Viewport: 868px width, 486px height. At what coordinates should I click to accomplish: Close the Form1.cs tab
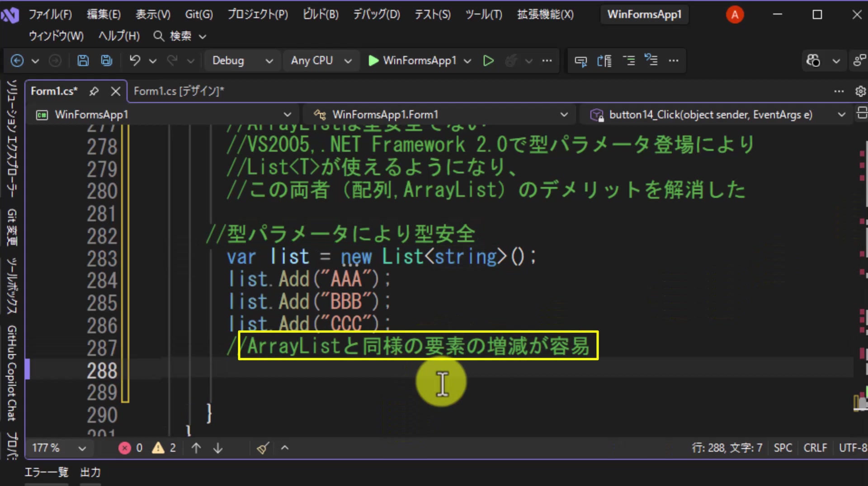tap(116, 91)
